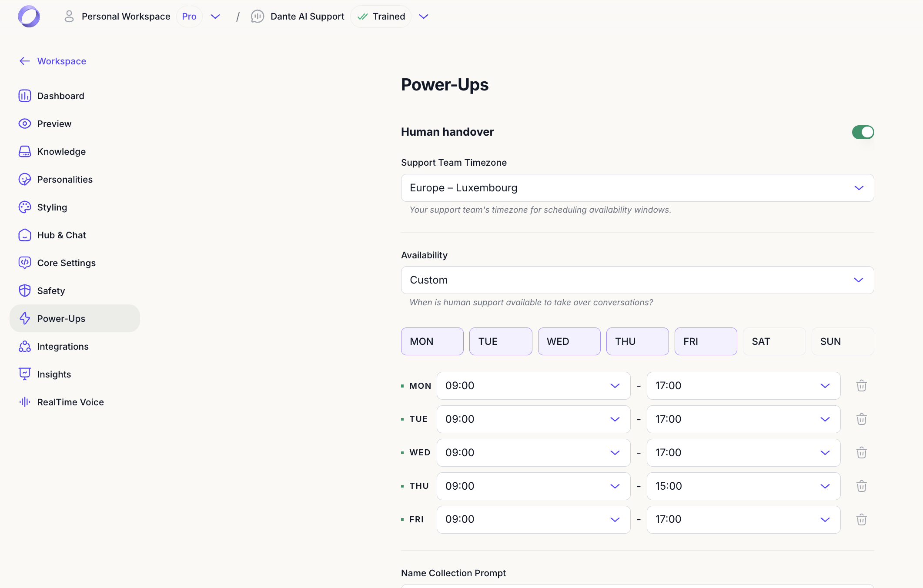Open the Support Team Timezone dropdown
This screenshot has width=923, height=588.
pos(638,188)
